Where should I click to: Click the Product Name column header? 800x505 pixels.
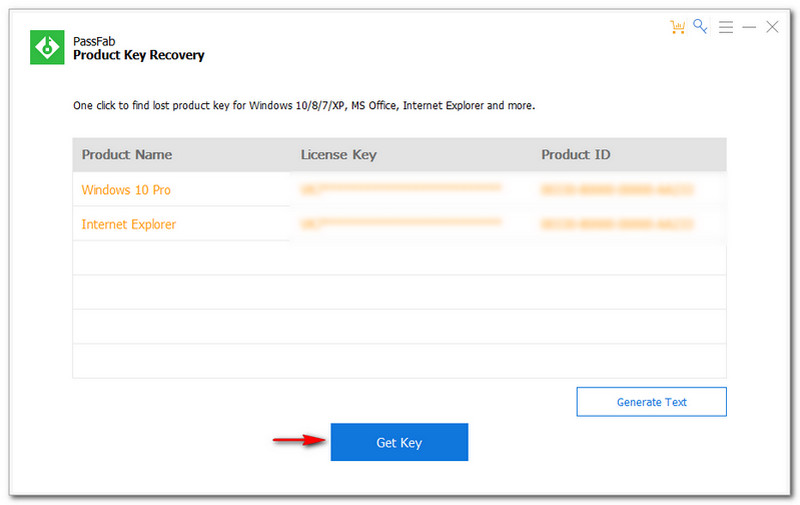click(127, 155)
